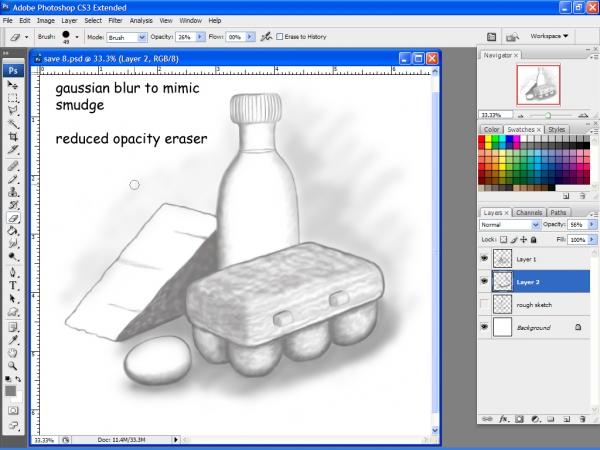Open the Image menu
600x450 pixels.
(46, 21)
